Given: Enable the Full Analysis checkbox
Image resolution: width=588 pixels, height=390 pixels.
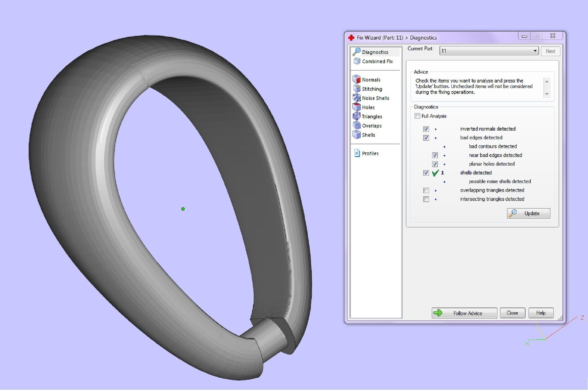Looking at the screenshot, I should 417,116.
